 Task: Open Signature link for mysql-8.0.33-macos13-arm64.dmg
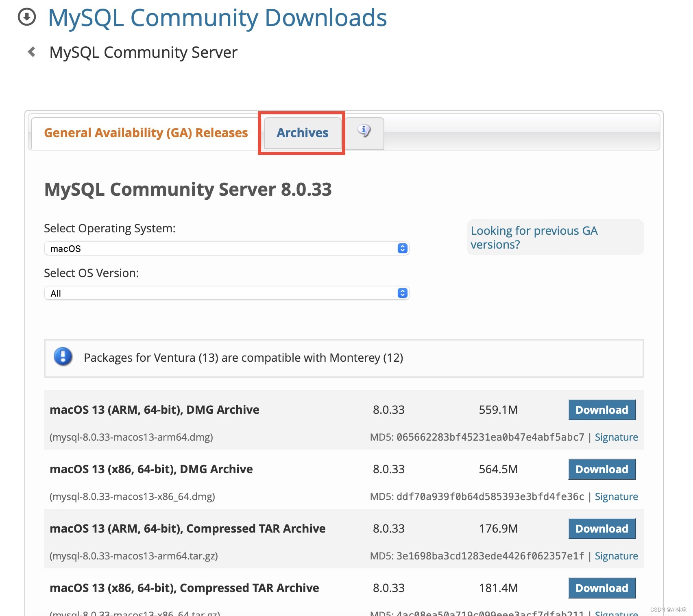point(616,437)
